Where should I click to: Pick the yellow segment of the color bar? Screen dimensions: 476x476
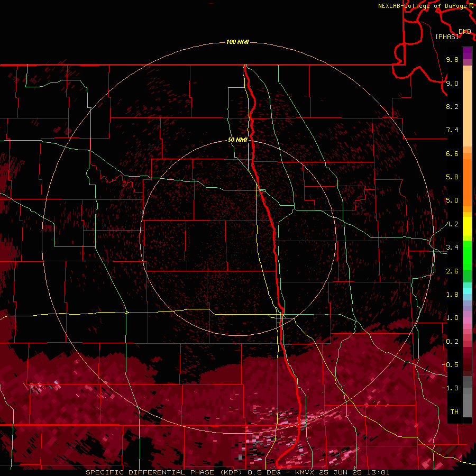pos(467,226)
